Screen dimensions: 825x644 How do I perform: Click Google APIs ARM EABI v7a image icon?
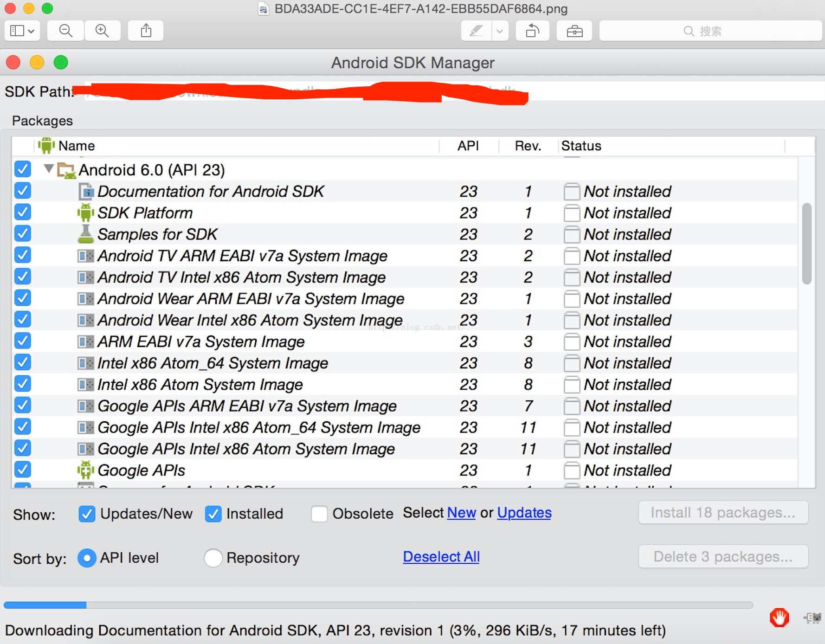click(86, 406)
